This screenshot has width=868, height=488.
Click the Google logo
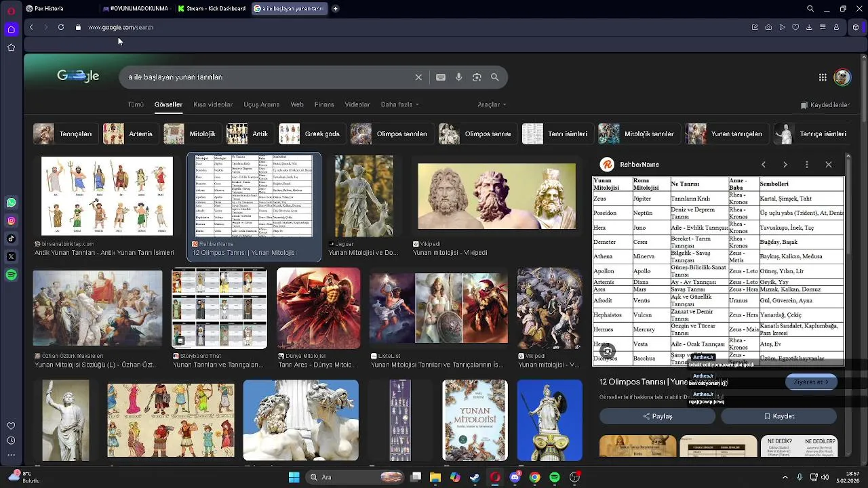78,76
